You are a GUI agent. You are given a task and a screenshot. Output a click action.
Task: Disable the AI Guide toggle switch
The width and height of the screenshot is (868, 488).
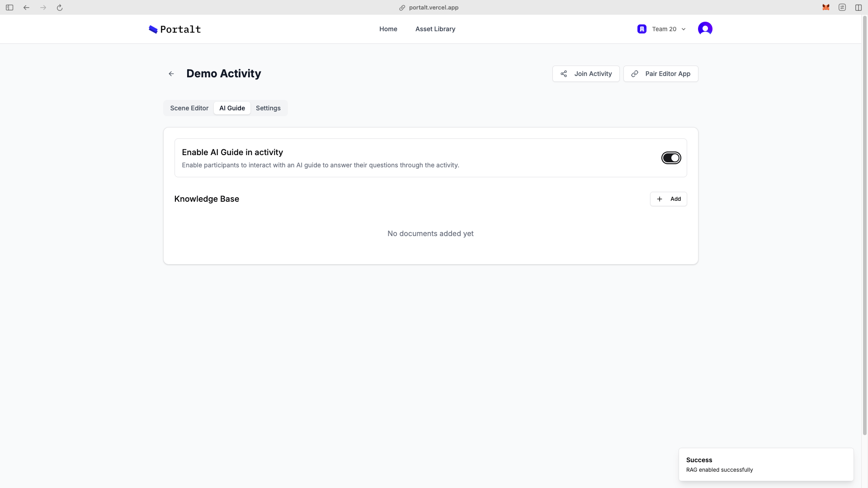(x=671, y=158)
